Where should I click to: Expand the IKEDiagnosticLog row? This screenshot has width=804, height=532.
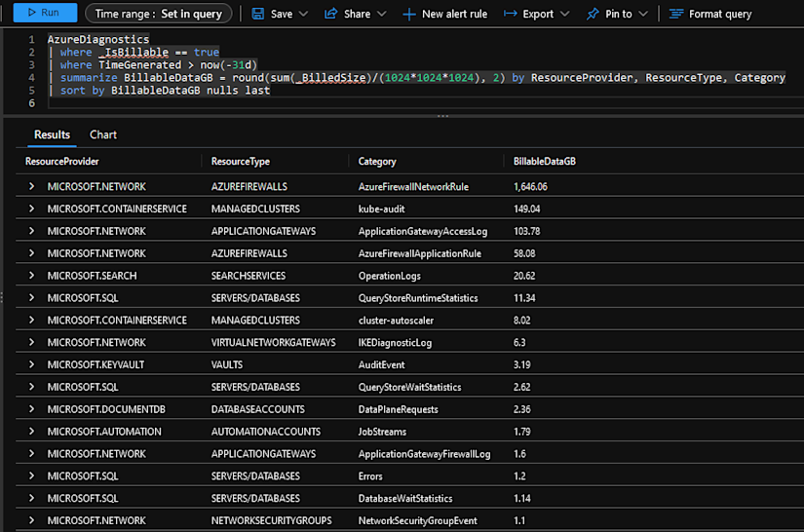click(x=32, y=342)
